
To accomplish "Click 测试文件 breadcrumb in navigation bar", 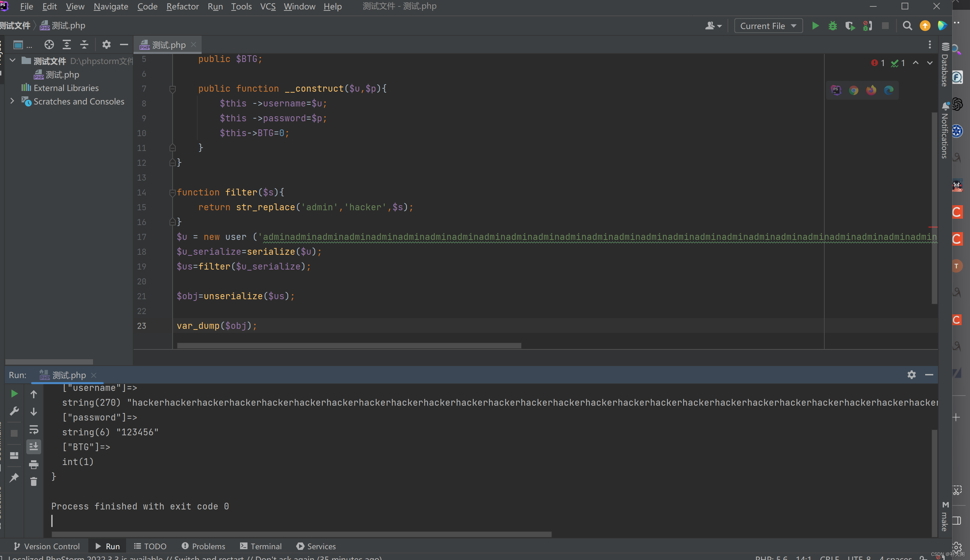I will 15,26.
